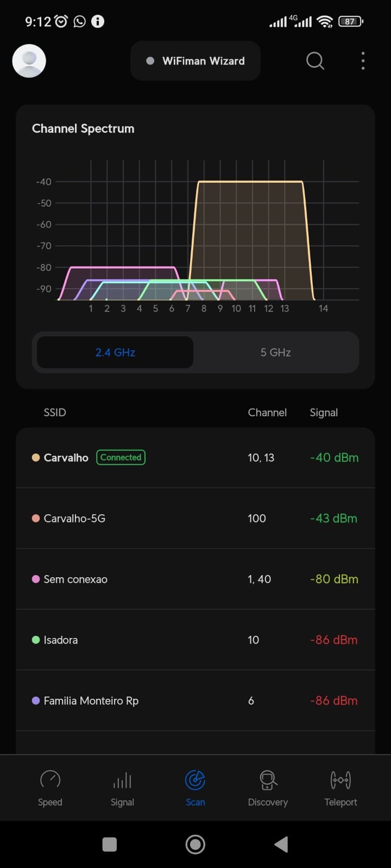Expand the Carvalho-5G network details
Image resolution: width=391 pixels, height=868 pixels.
tap(195, 519)
